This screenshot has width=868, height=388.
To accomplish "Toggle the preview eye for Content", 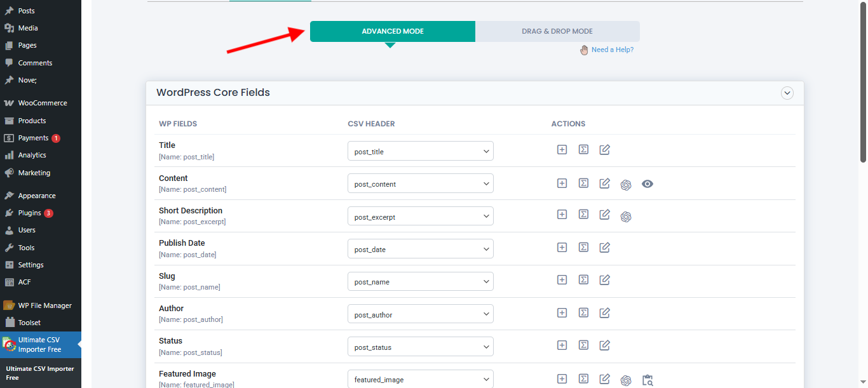I will coord(647,184).
